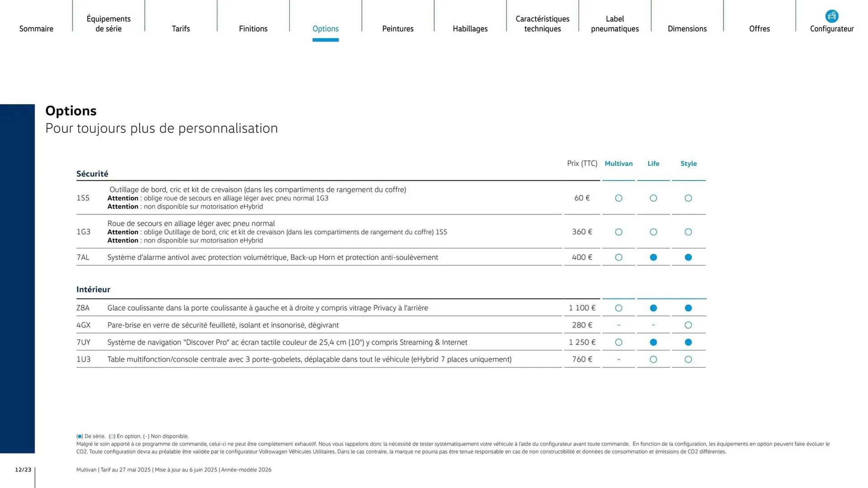Click the Style column header
Viewport: 868px width, 488px height.
pos(689,164)
